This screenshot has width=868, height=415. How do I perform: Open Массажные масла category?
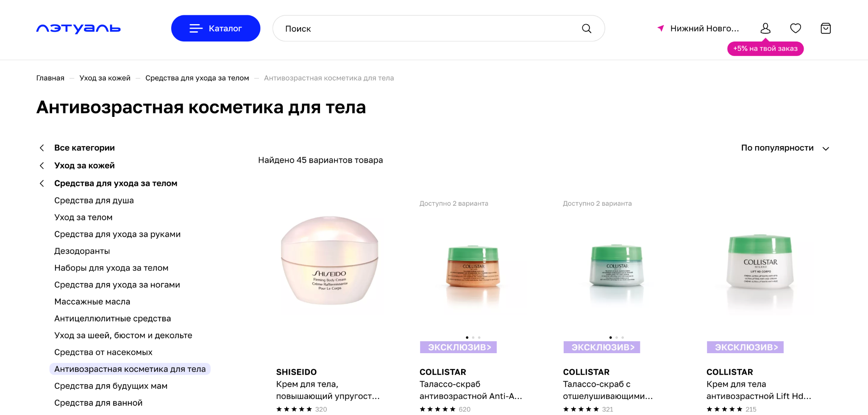[92, 302]
